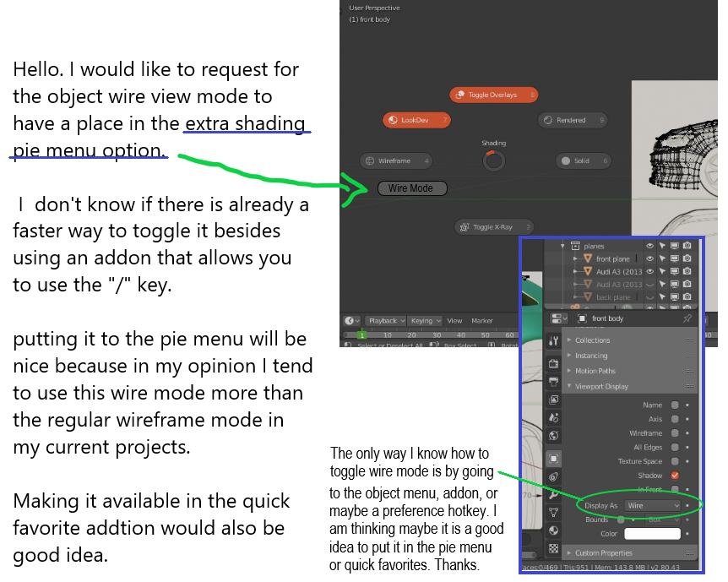Enable the All Edges checkbox
Image resolution: width=728 pixels, height=582 pixels.
675,448
